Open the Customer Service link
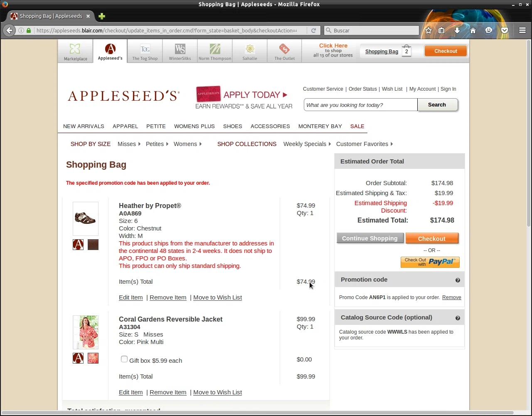The image size is (532, 416). click(323, 89)
